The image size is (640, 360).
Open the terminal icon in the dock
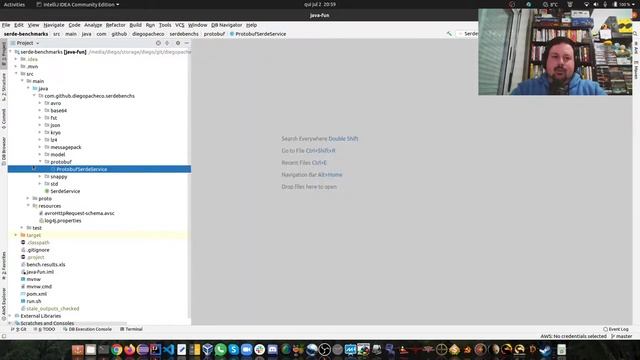point(104,350)
